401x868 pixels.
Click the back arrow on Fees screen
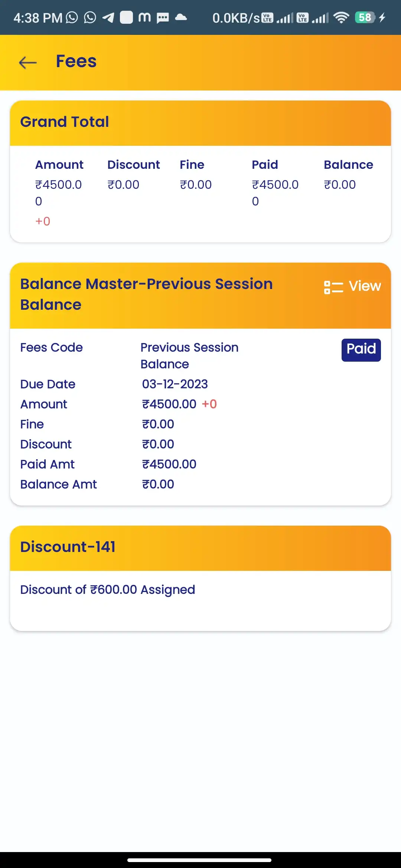pyautogui.click(x=27, y=62)
